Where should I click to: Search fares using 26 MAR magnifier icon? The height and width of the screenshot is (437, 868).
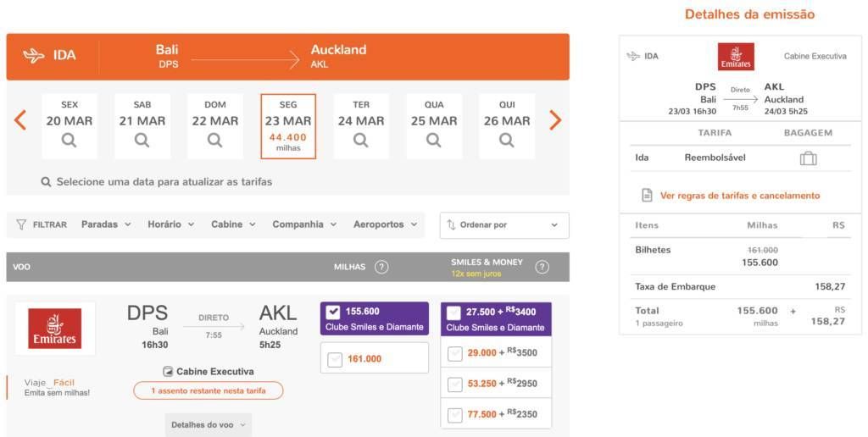507,141
